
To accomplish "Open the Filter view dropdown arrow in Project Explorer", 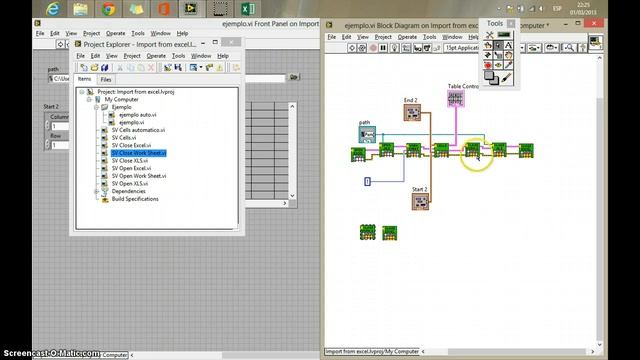I will pos(201,67).
